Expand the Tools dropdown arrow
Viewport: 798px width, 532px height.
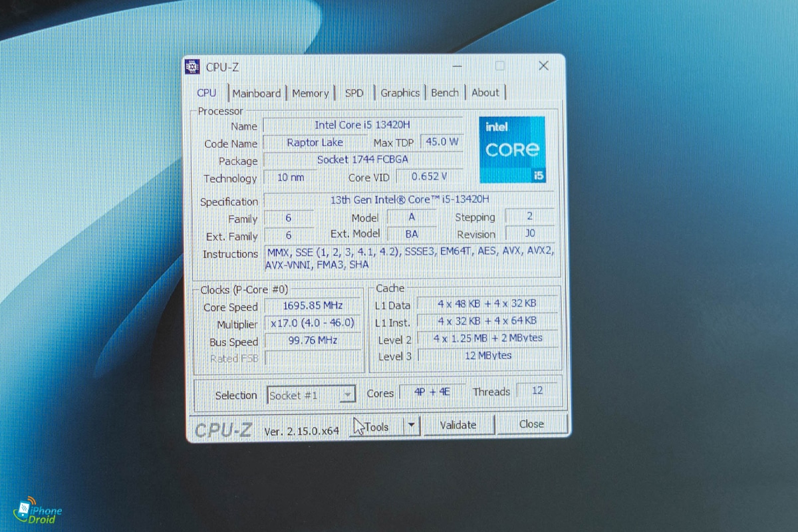412,426
